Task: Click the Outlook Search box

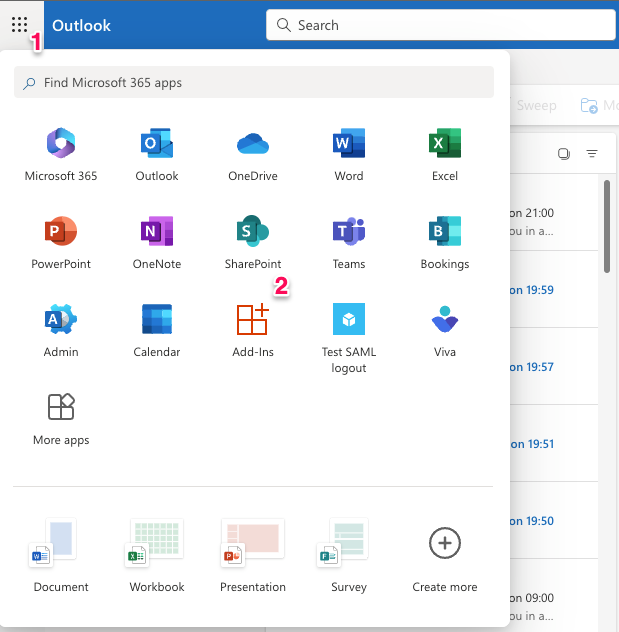Action: 440,25
